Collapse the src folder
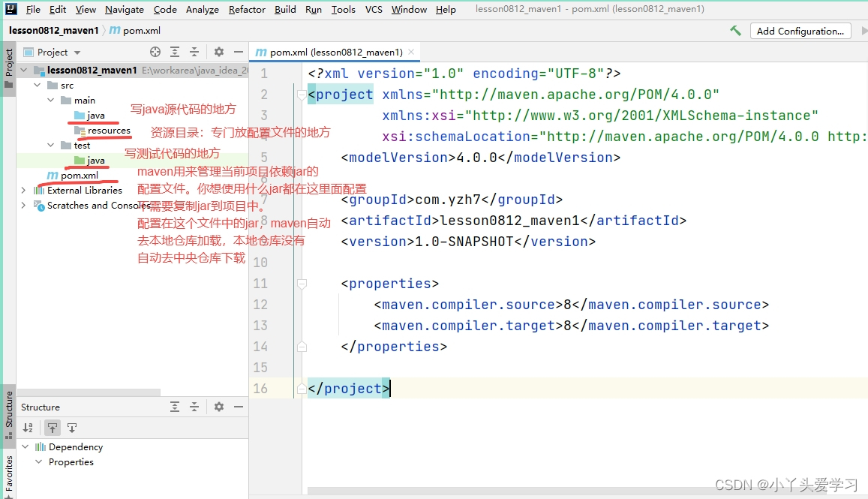Screen dimensions: 868x499 37,86
